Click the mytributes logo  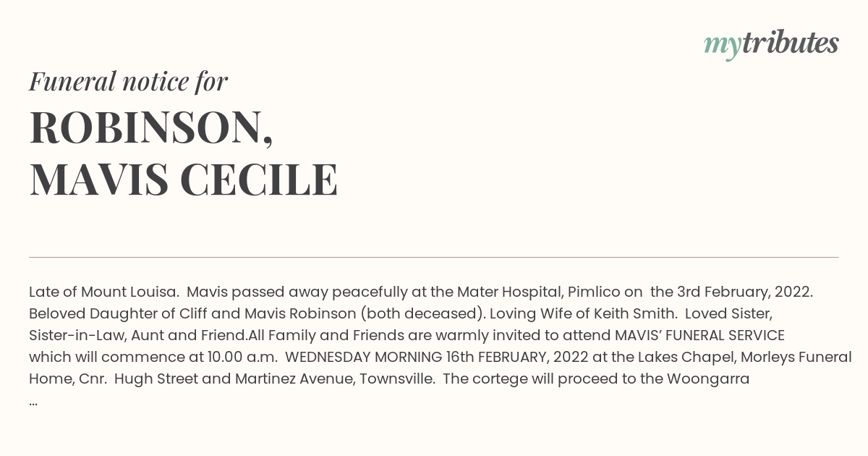click(x=771, y=44)
